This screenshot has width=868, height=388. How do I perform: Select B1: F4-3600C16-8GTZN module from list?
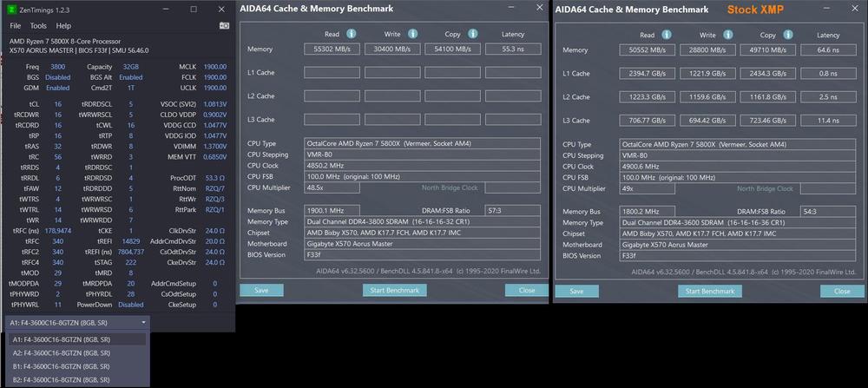coord(61,366)
